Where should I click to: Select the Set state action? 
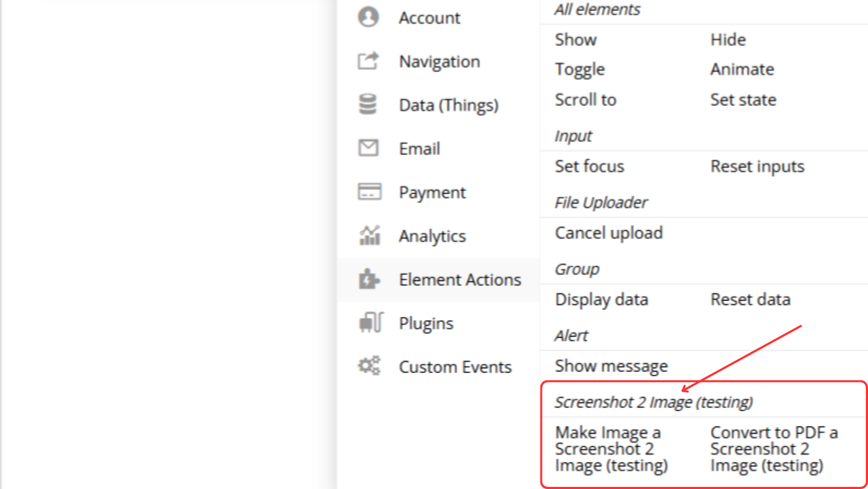[x=743, y=99]
